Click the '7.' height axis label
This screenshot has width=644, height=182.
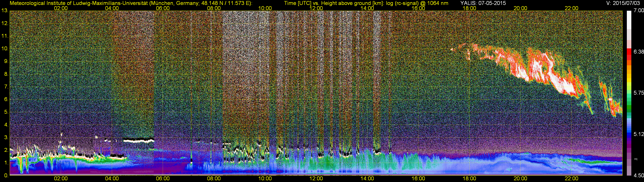tap(6, 87)
